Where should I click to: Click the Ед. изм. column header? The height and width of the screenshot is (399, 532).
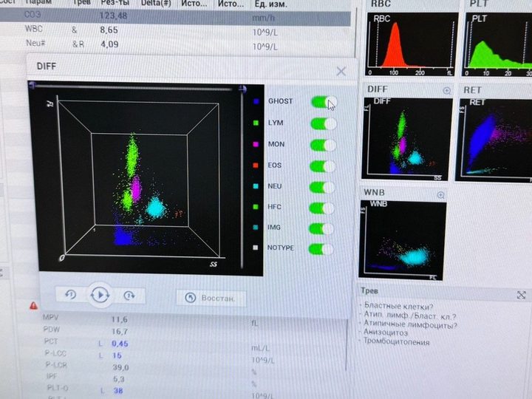[270, 4]
